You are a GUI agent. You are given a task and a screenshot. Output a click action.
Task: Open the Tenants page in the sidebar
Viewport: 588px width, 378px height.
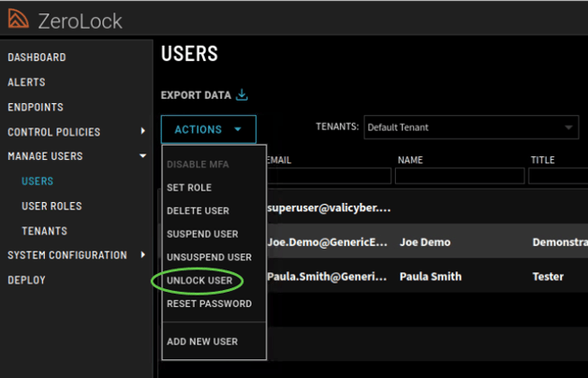click(45, 231)
